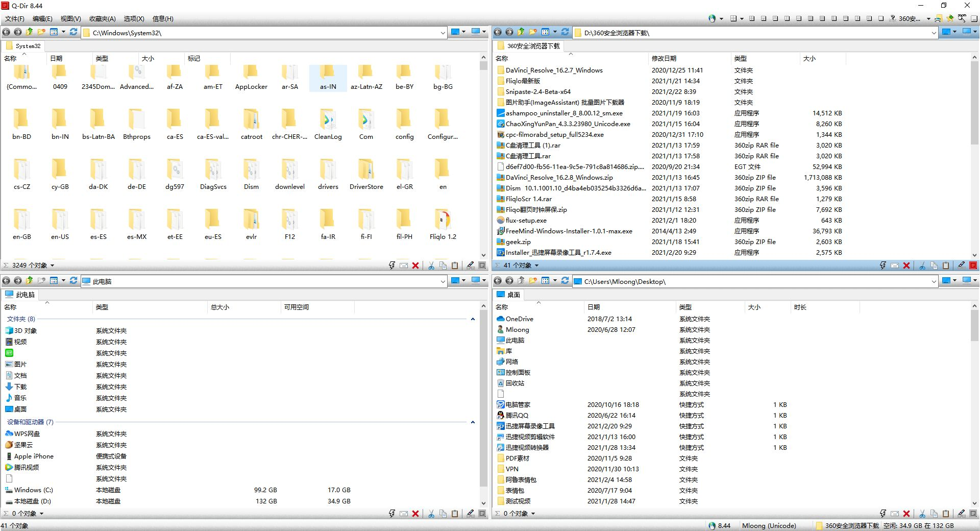Image resolution: width=980 pixels, height=531 pixels.
Task: Create new folder in the System32 pane
Action: tap(41, 32)
